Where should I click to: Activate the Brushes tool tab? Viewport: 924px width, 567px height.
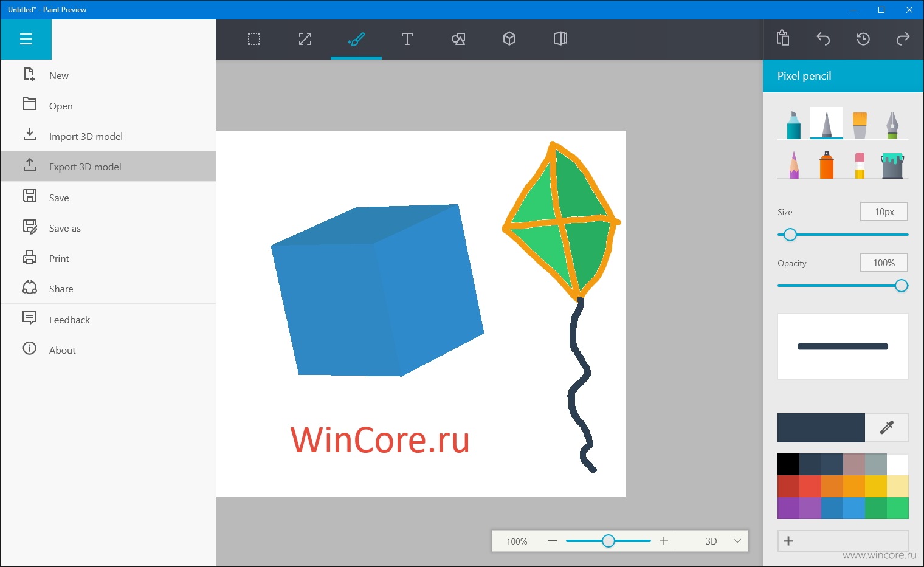[356, 40]
